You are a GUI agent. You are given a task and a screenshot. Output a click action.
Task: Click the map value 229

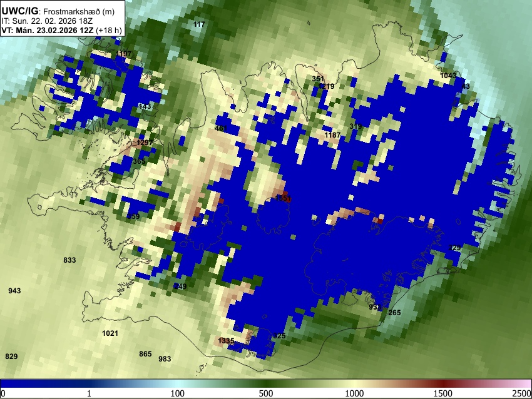point(454,248)
